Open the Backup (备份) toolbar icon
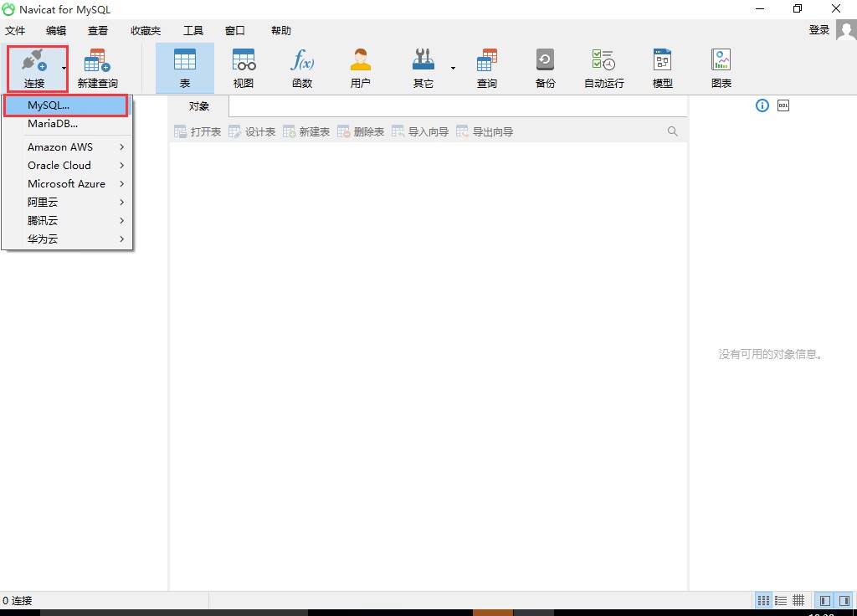857x616 pixels. click(x=545, y=68)
